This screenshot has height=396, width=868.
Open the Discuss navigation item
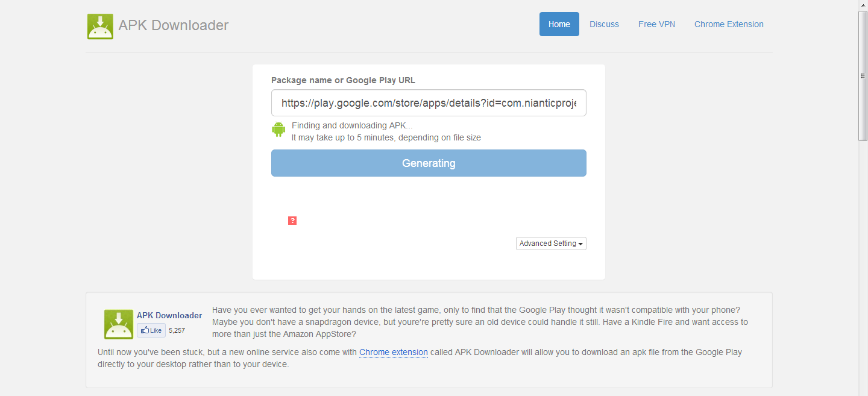point(604,24)
